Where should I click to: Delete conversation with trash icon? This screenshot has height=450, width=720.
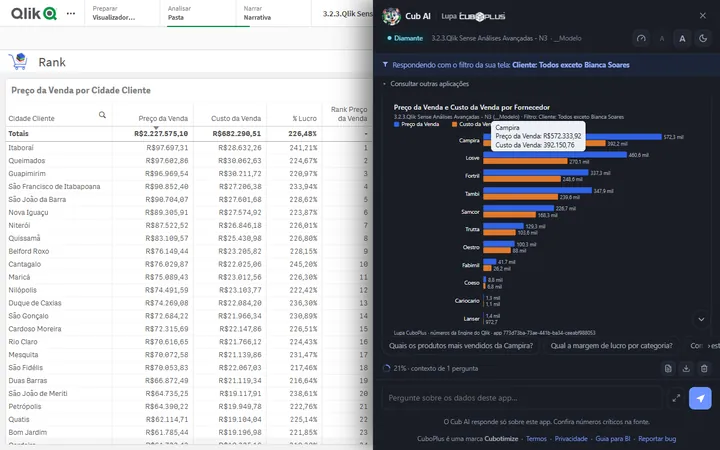(704, 368)
